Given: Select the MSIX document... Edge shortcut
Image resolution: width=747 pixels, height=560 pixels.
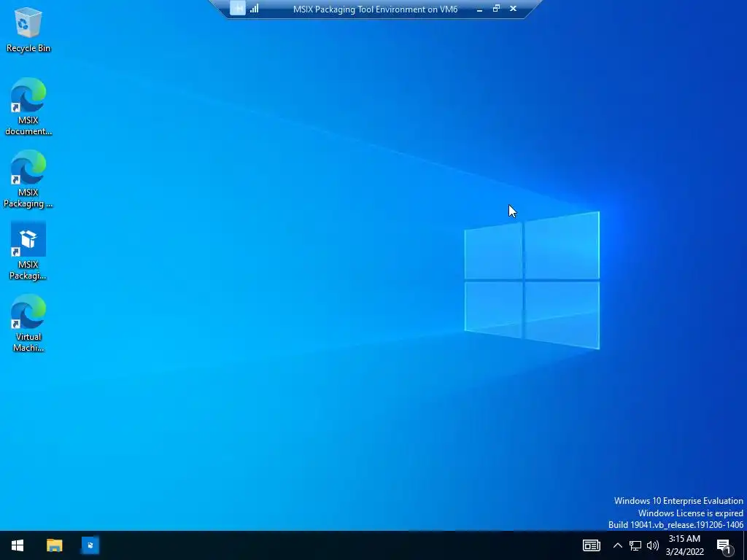Looking at the screenshot, I should point(28,106).
